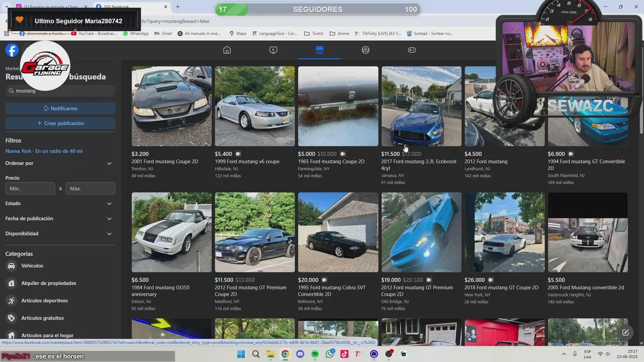Viewport: 644px width, 362px height.
Task: Open File Explorer from taskbar
Action: tap(270, 354)
